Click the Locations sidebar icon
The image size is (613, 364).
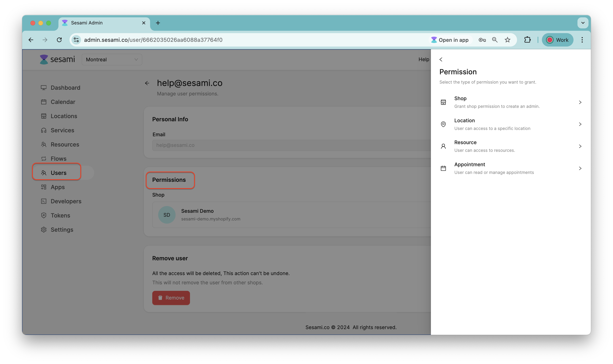tap(44, 116)
